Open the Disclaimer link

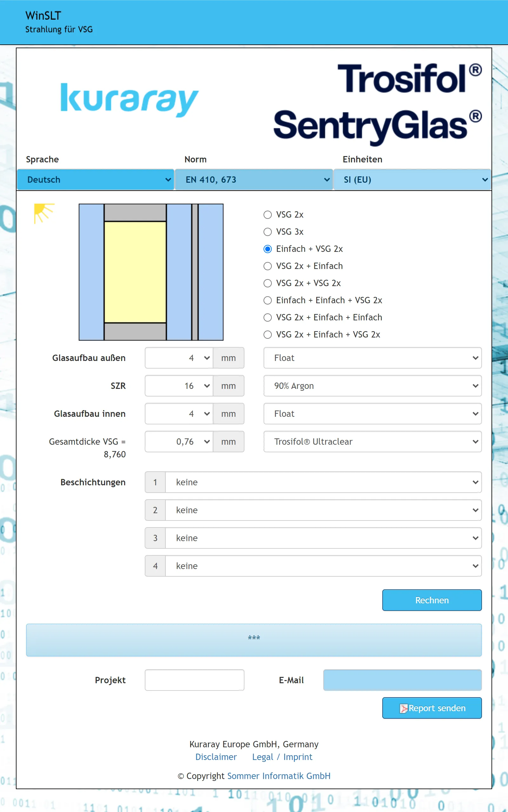[x=216, y=757]
